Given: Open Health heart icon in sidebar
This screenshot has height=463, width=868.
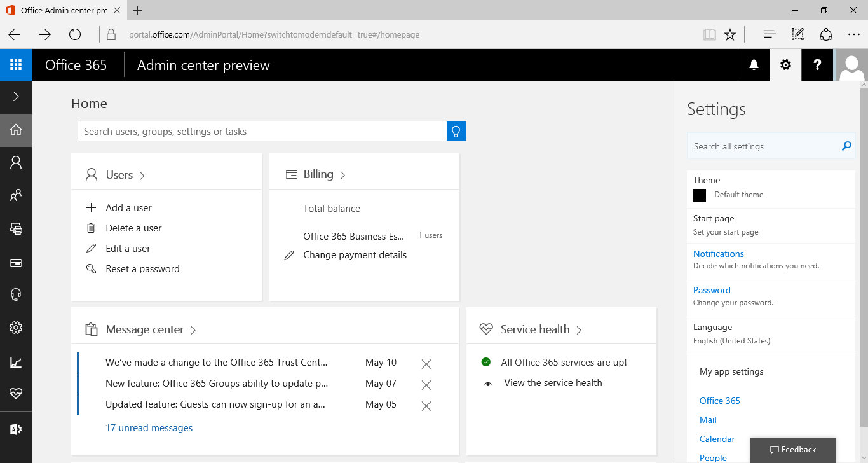Looking at the screenshot, I should [16, 394].
